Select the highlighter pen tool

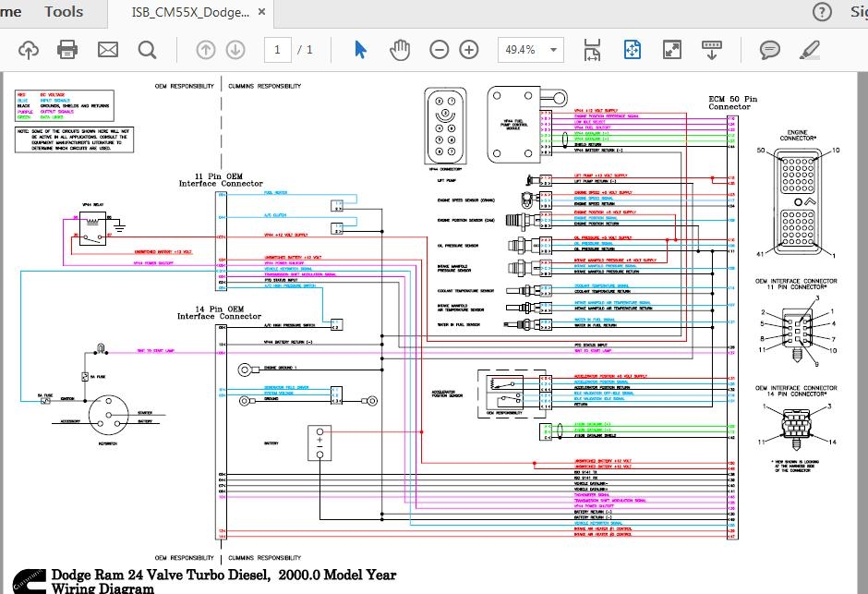[810, 50]
